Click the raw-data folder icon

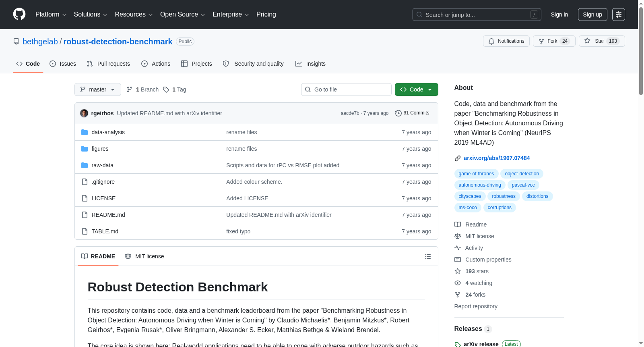click(85, 165)
